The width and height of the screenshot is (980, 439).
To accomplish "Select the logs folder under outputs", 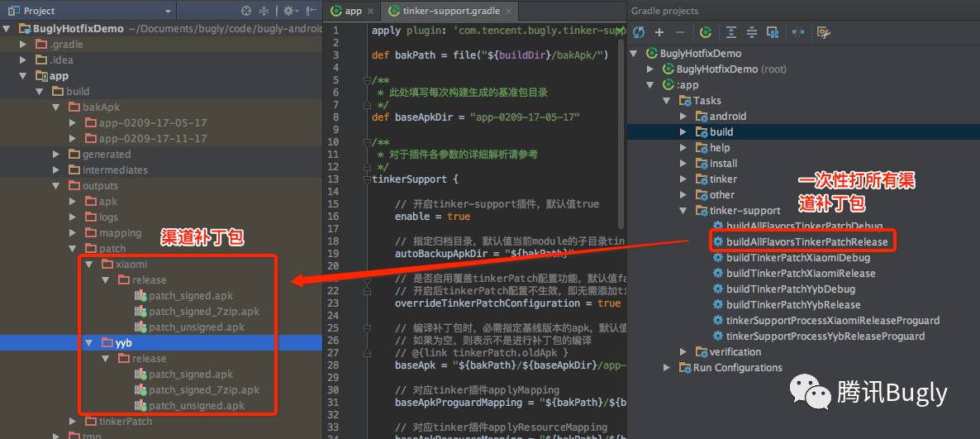I will (x=102, y=217).
